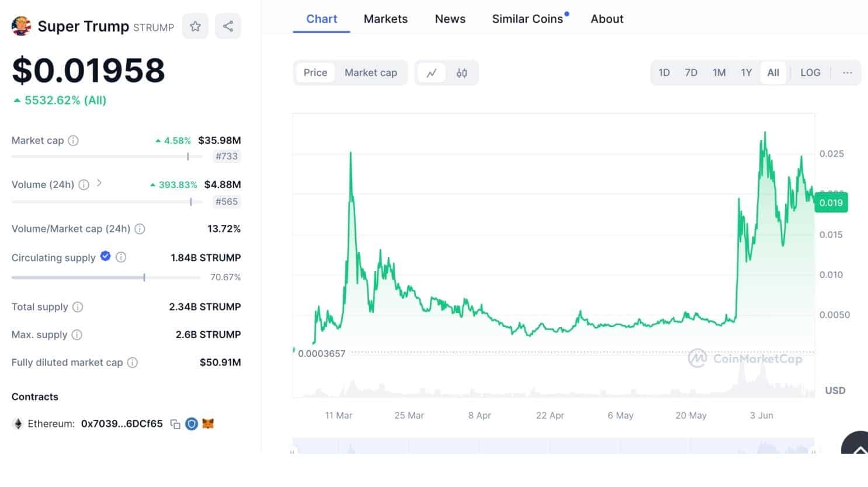The image size is (868, 487).
Task: Click the $50.91M fully diluted value
Action: pos(220,363)
